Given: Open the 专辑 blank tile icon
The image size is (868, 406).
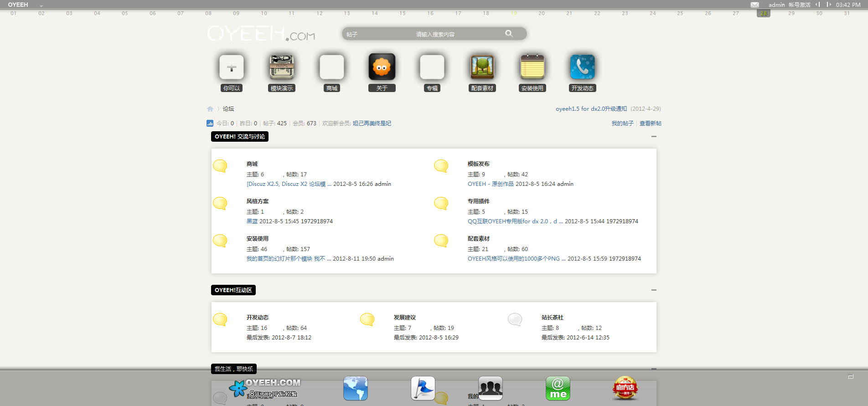Looking at the screenshot, I should (432, 67).
